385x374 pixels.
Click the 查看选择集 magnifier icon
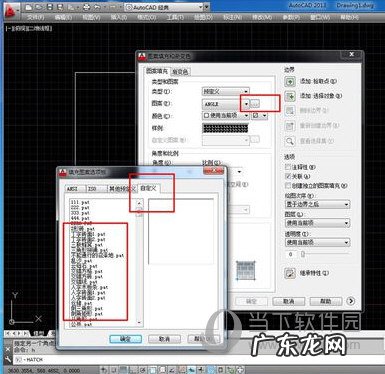[290, 141]
